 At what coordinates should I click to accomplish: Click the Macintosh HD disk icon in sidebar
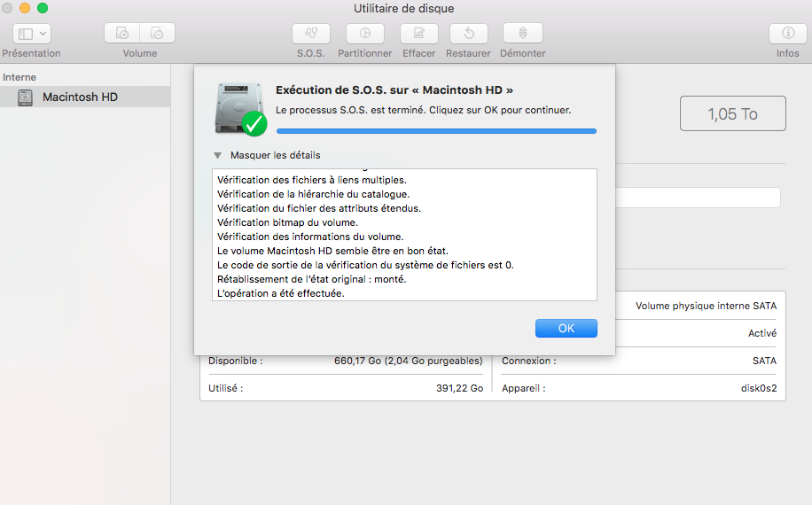[x=26, y=97]
